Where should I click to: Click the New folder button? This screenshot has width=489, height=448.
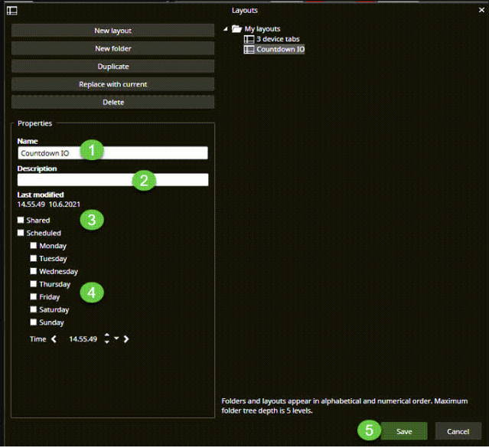(x=112, y=48)
